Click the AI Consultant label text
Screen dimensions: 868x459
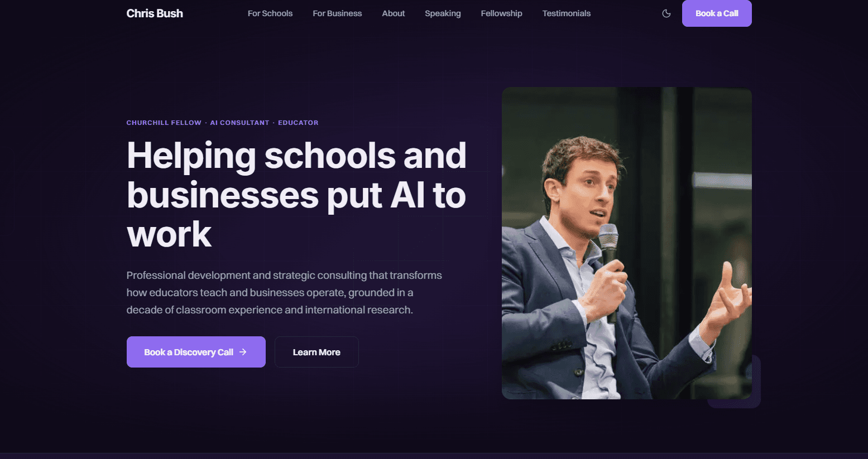pos(239,123)
